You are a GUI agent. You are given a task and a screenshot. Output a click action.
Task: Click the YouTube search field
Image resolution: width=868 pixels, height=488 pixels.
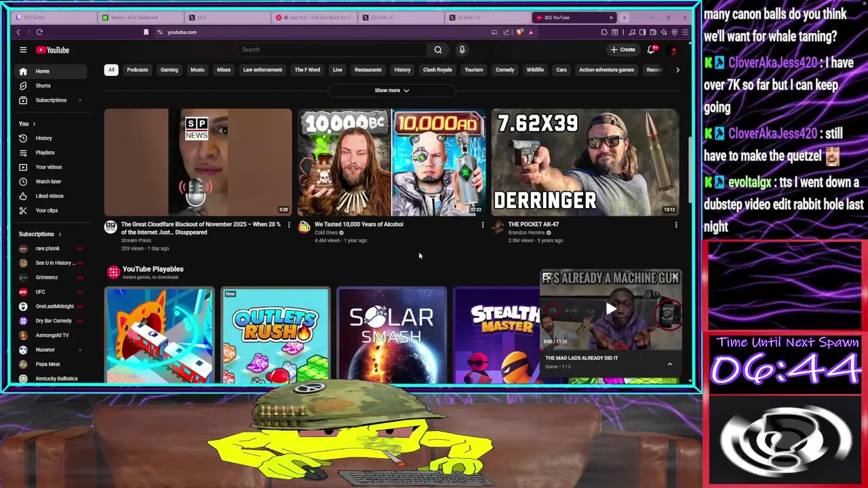coord(332,49)
